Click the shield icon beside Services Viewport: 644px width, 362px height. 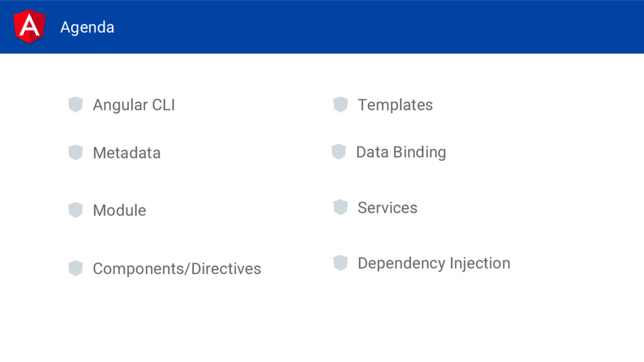340,207
